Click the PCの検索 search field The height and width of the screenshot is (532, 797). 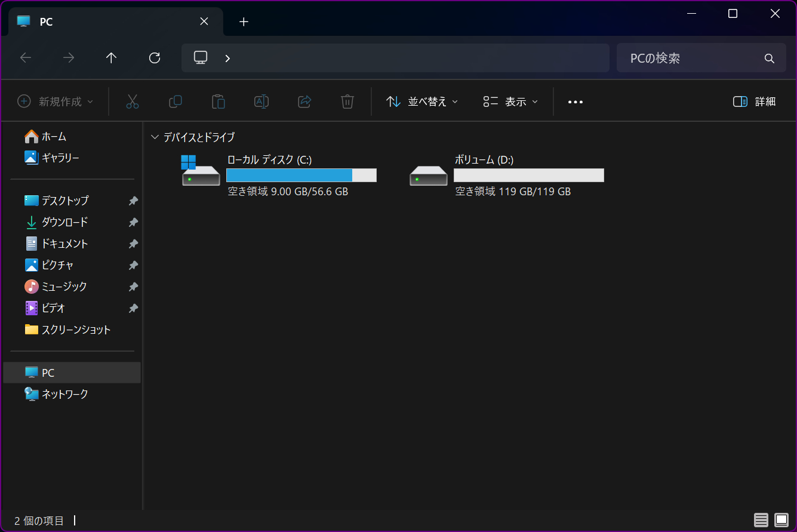click(693, 58)
